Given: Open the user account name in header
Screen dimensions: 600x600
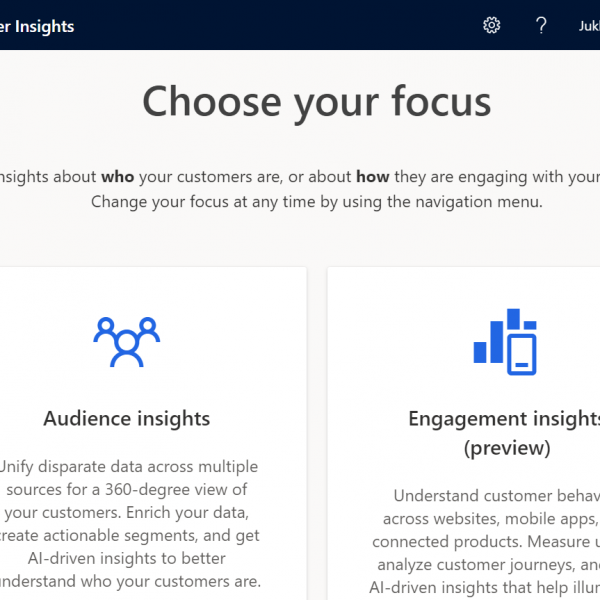Looking at the screenshot, I should 589,26.
